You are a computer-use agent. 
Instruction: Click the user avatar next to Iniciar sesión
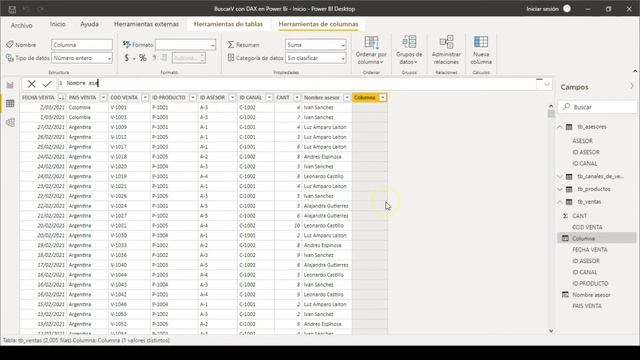coord(567,9)
